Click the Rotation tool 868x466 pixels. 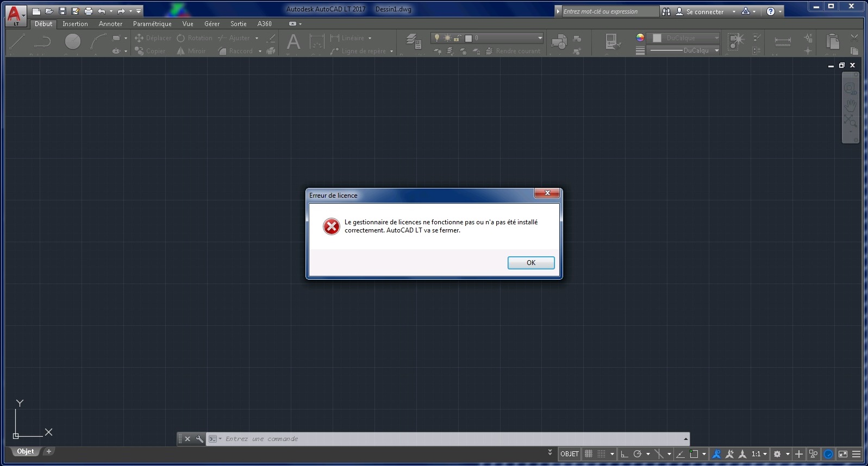pos(195,38)
